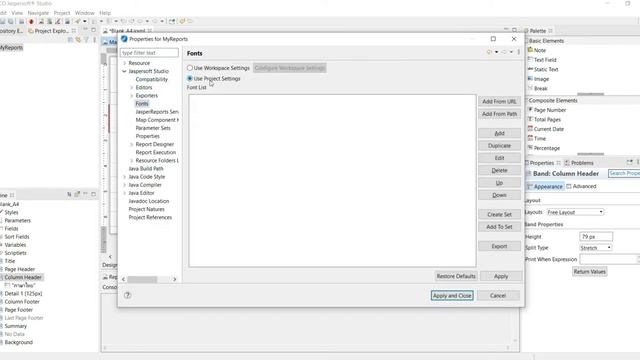This screenshot has height=360, width=640.
Task: Select Project References in tree
Action: [150, 217]
